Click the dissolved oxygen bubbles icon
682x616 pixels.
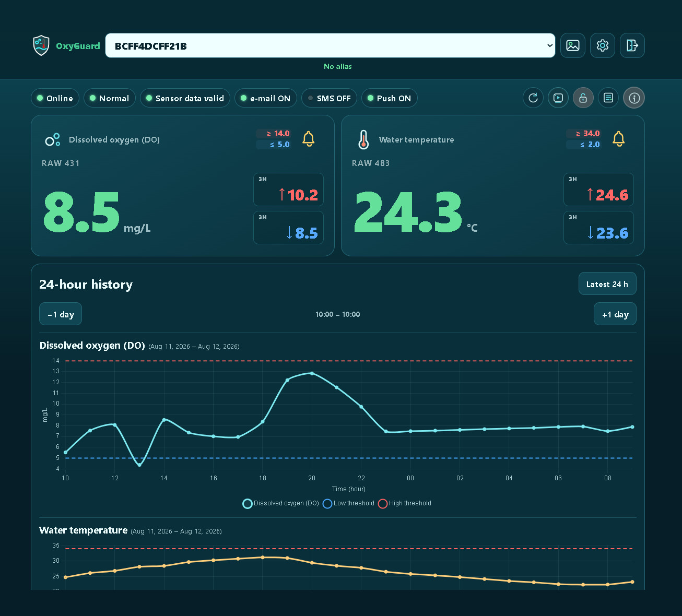pyautogui.click(x=52, y=139)
